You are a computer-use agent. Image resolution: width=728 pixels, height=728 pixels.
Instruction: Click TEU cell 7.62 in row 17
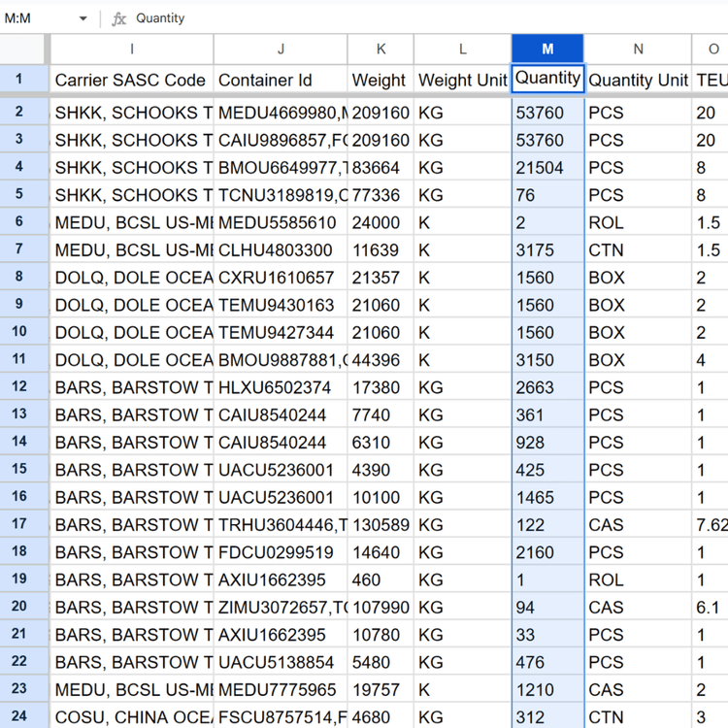711,524
